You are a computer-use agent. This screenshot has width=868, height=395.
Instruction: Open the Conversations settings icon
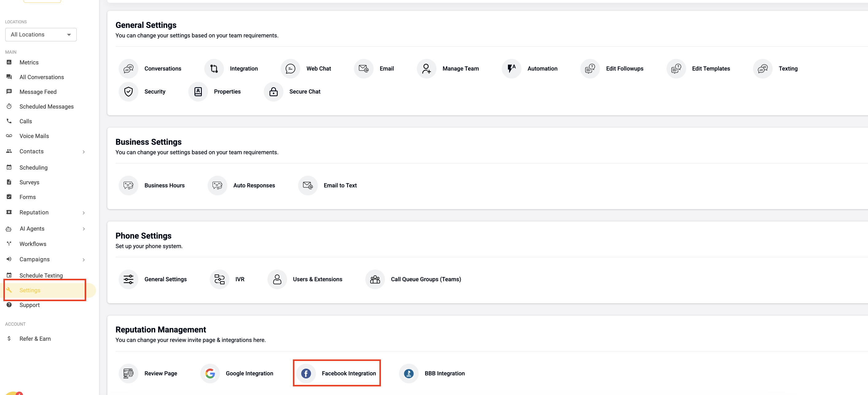129,69
